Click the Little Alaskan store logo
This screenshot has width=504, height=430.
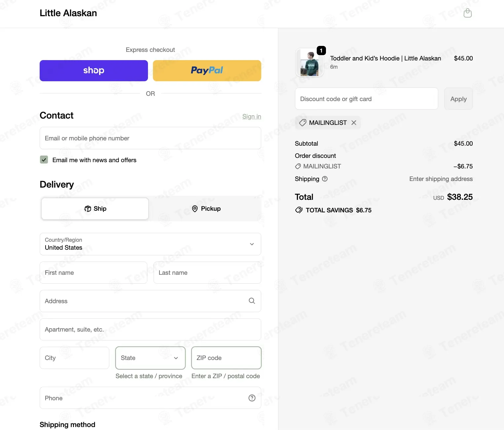coord(68,13)
